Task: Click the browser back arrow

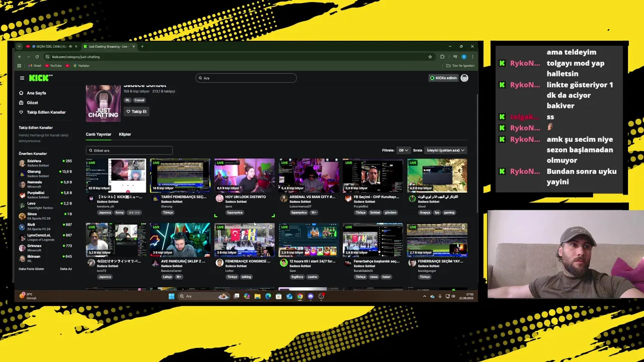Action: 20,57
